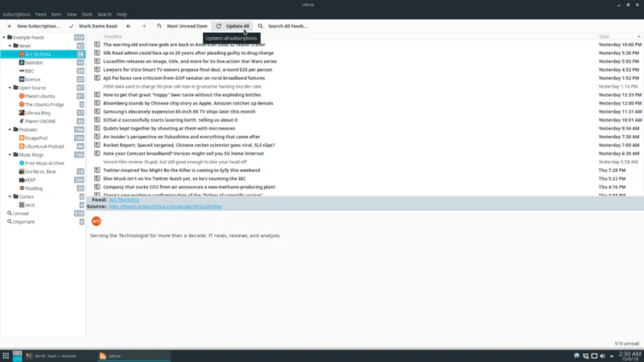Select the Fluxblog feed icon
This screenshot has height=362, width=644.
[22, 188]
